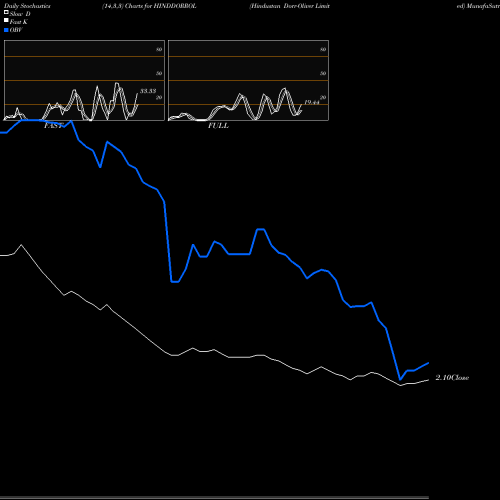Viewport: 500px width, 500px height.
Task: Click the 'MunafaSutra' text at top right
Action: [x=483, y=6]
